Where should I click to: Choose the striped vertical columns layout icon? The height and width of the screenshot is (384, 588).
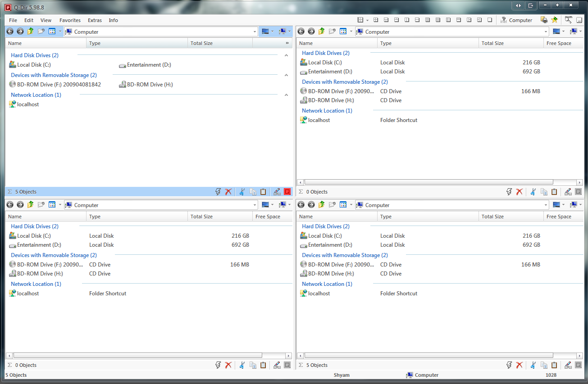click(x=428, y=20)
